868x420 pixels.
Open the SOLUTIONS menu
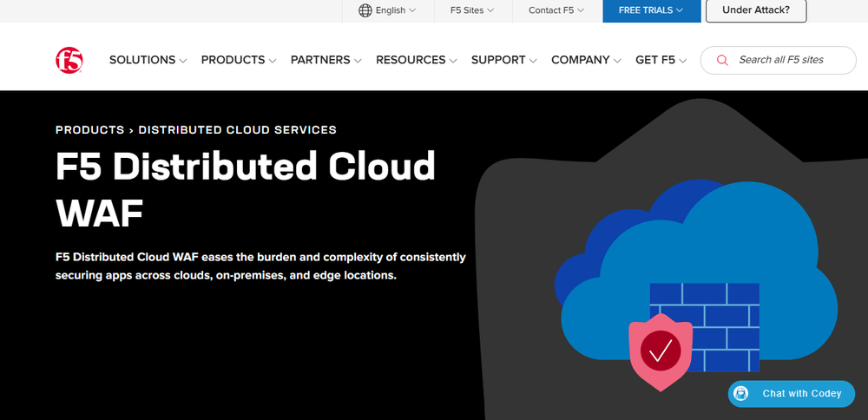click(148, 60)
